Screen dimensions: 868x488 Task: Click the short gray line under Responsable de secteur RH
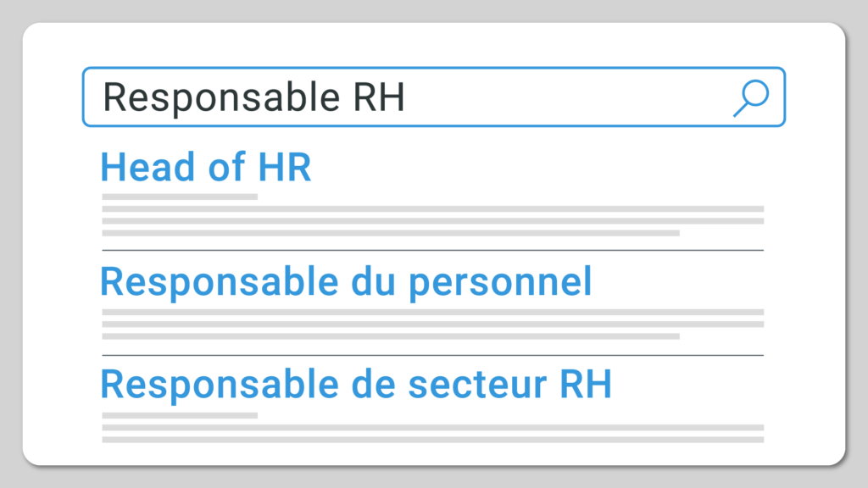[180, 415]
